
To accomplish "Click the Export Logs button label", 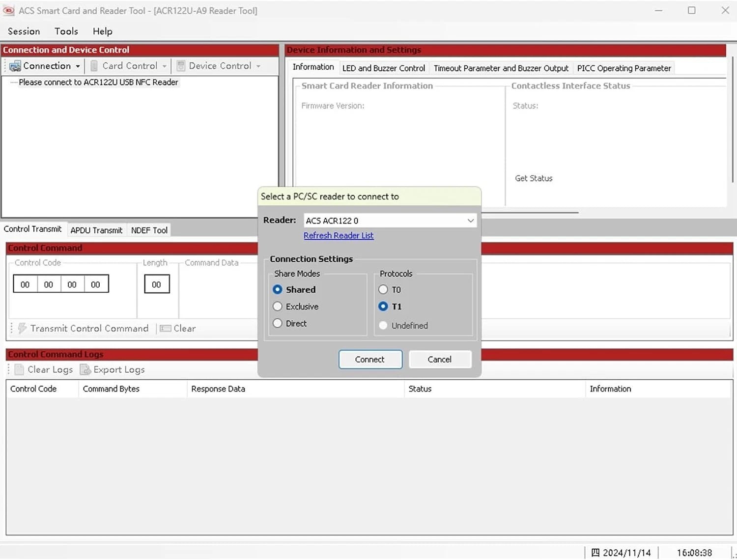I will (x=119, y=369).
